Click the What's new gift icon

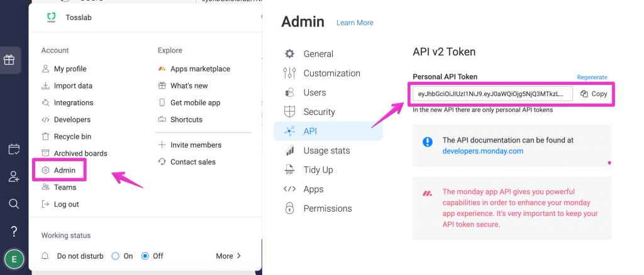(162, 85)
